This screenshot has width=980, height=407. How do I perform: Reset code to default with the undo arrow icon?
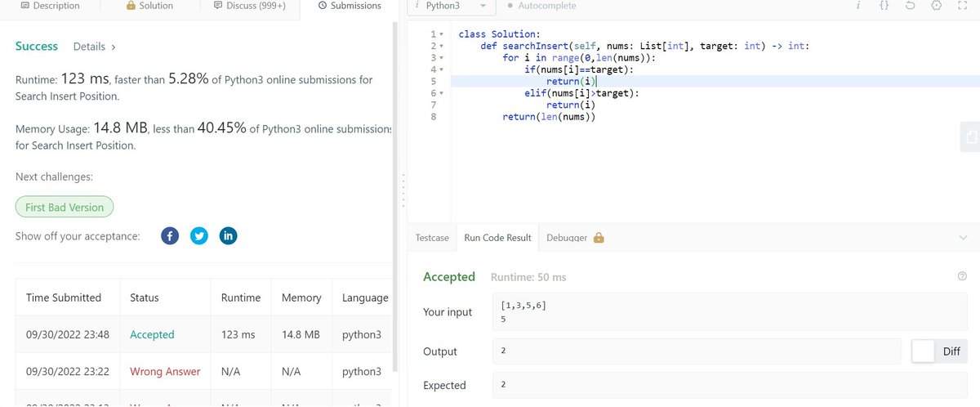pyautogui.click(x=910, y=6)
